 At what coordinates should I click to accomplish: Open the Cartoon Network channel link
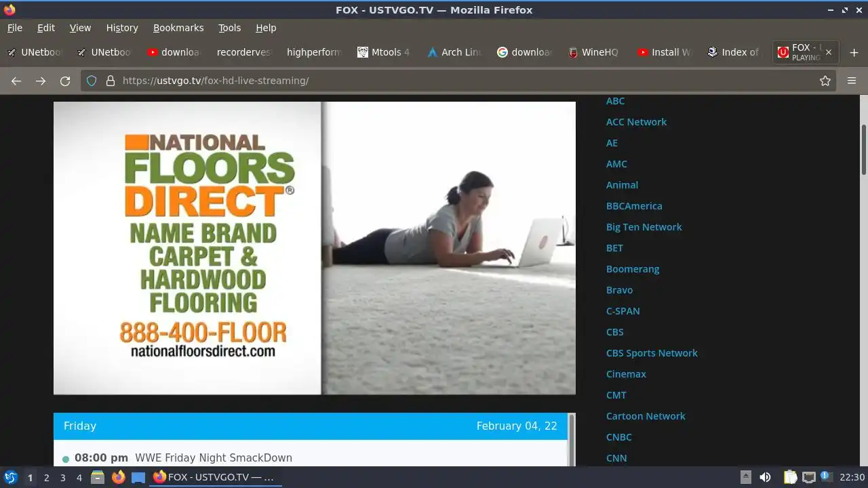point(646,416)
